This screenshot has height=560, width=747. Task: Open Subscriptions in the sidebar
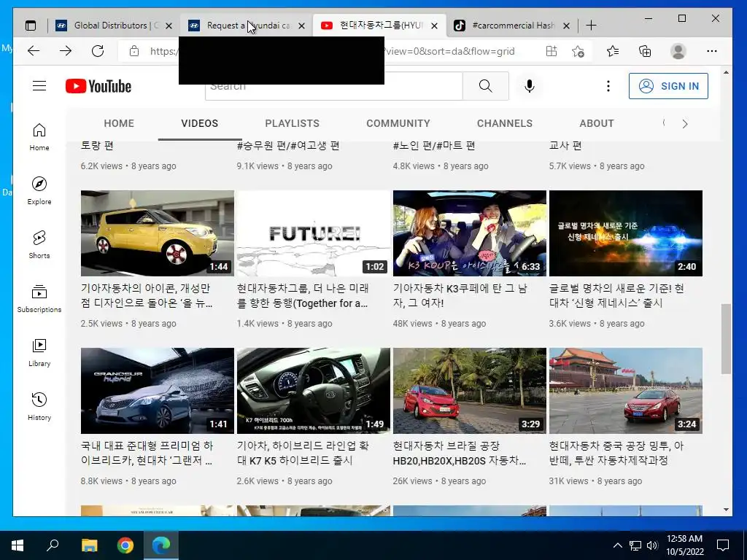click(x=39, y=298)
